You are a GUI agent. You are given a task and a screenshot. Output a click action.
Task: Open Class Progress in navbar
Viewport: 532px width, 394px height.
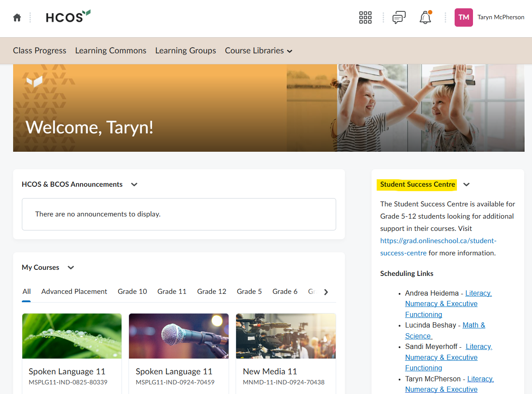39,51
